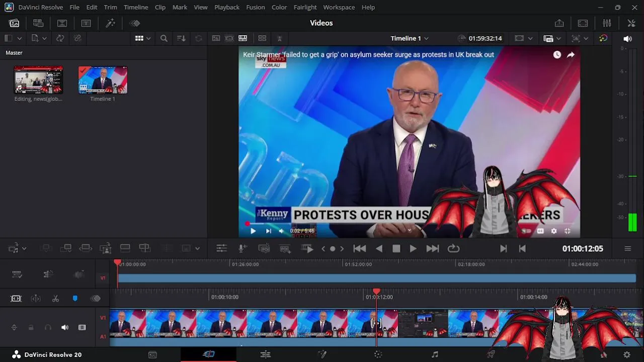The height and width of the screenshot is (362, 644).
Task: Click the Tools sliders icon below viewer
Action: pos(221,248)
